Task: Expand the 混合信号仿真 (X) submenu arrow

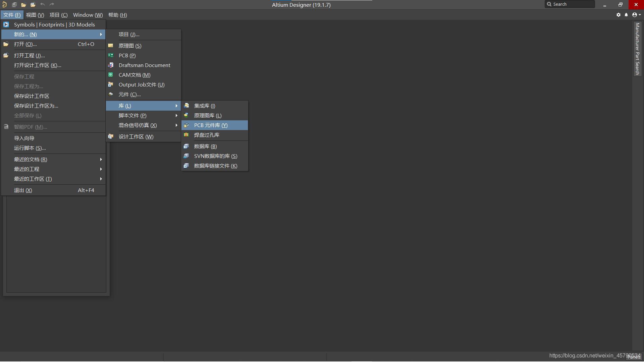Action: 176,125
